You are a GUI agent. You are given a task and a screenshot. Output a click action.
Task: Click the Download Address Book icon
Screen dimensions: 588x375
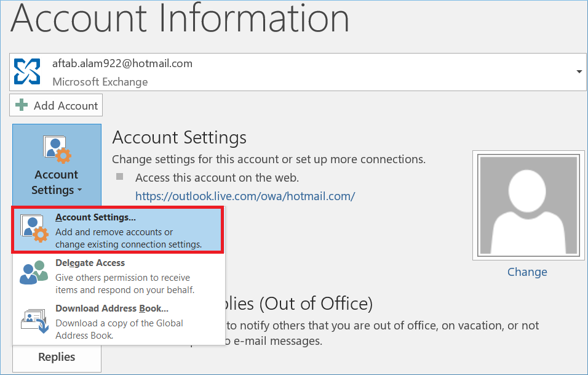click(34, 321)
